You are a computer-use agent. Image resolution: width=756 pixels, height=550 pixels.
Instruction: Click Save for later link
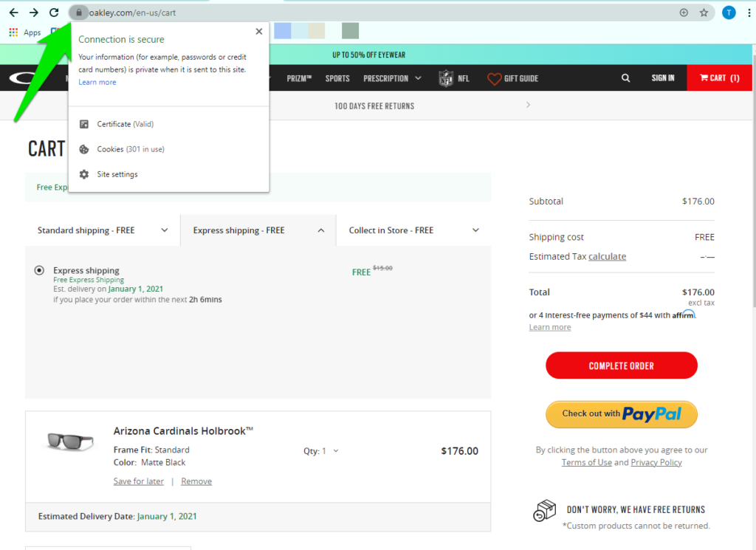tap(138, 481)
